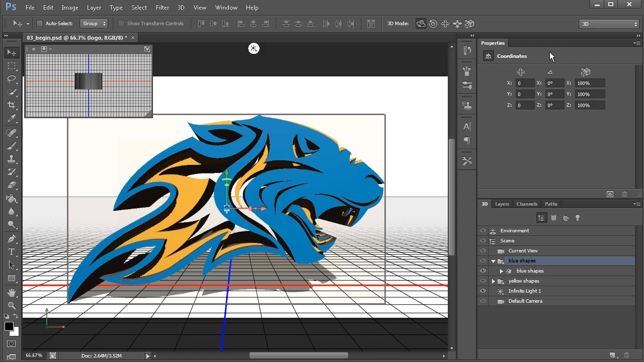Open status bar info arrow menu
Viewport: 644px width, 362px height.
click(147, 355)
